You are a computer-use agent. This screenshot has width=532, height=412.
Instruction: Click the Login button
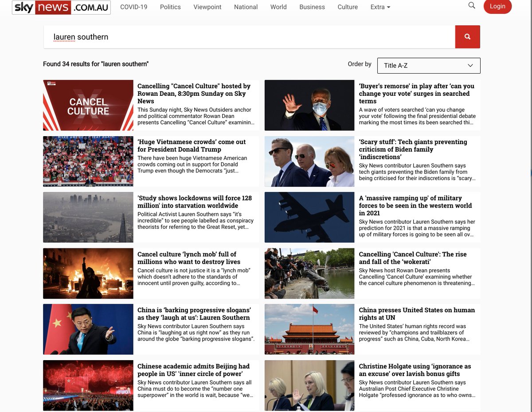point(497,7)
